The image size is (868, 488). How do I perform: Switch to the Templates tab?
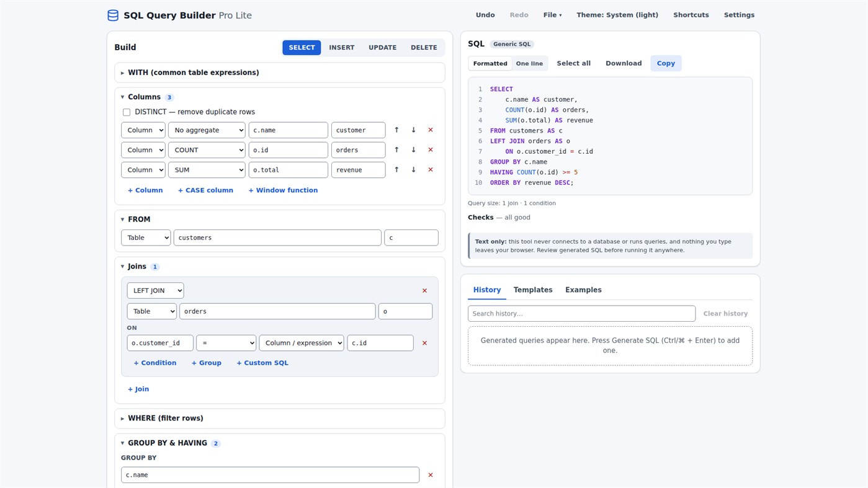pyautogui.click(x=533, y=290)
